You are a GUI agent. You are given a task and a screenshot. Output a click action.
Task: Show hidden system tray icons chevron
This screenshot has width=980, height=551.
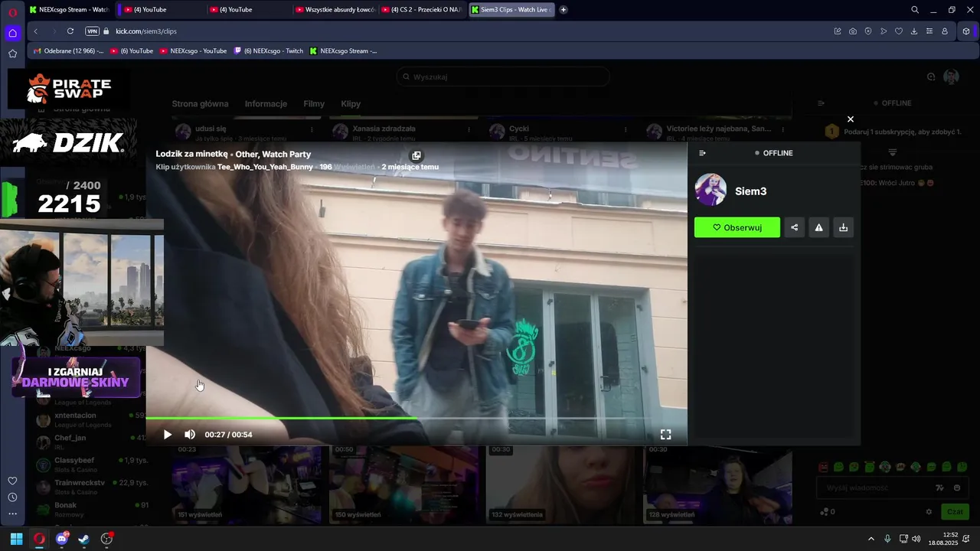(871, 539)
